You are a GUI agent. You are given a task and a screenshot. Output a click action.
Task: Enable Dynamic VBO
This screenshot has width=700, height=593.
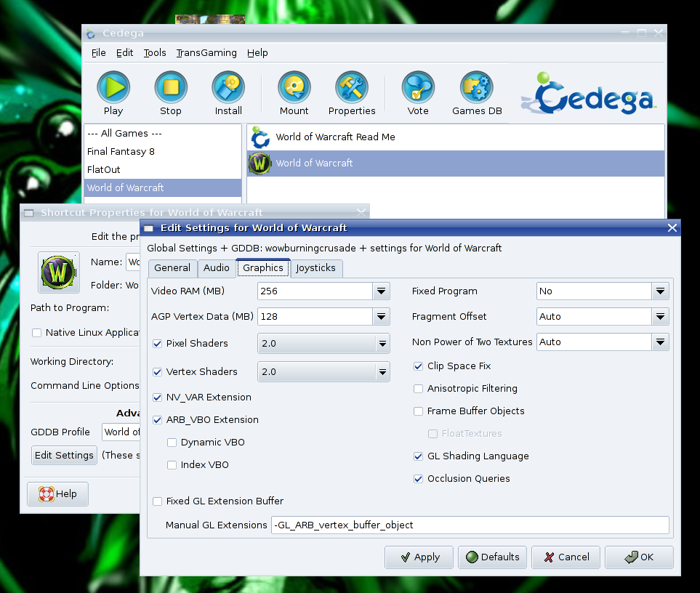pyautogui.click(x=172, y=442)
